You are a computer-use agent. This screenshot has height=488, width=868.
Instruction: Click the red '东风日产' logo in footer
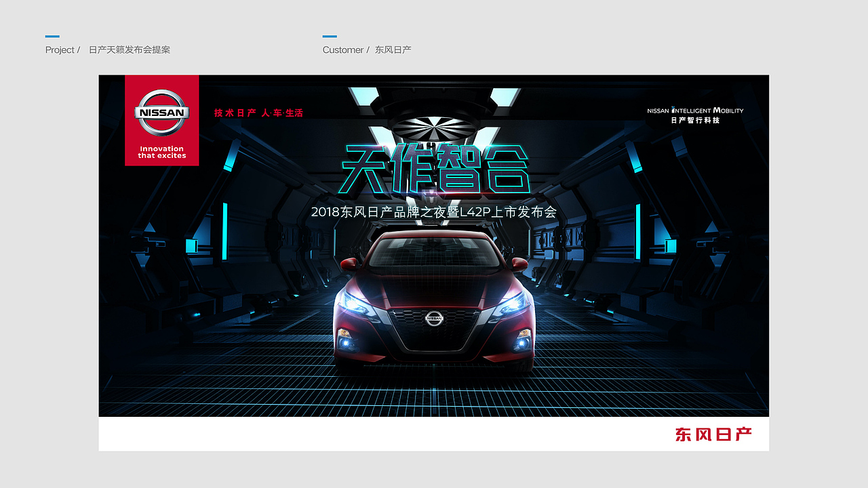tap(713, 434)
